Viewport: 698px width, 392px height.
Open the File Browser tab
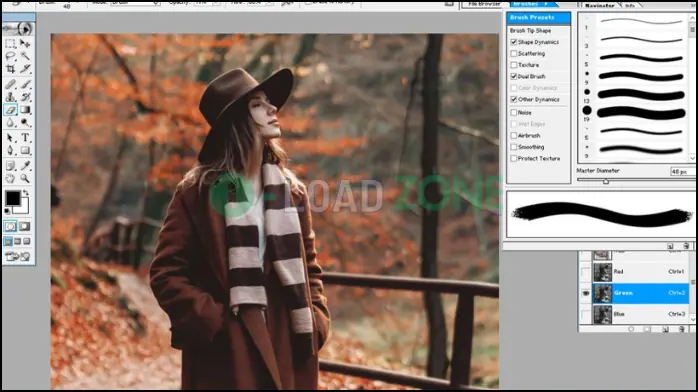[x=483, y=4]
